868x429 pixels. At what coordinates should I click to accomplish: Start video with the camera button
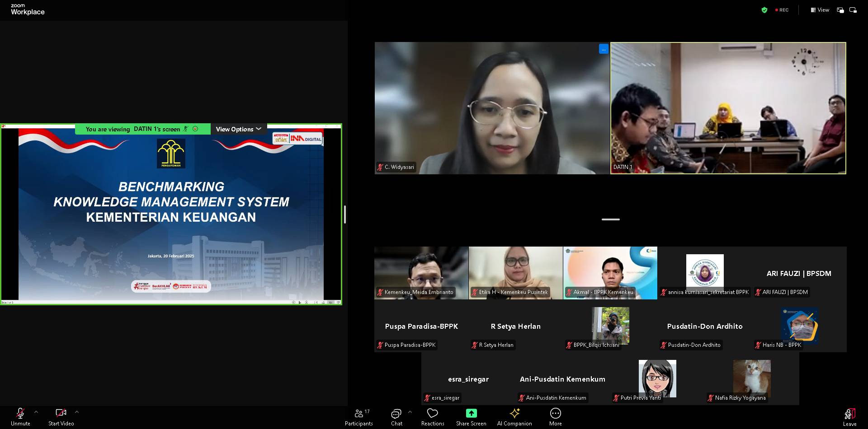tap(61, 416)
